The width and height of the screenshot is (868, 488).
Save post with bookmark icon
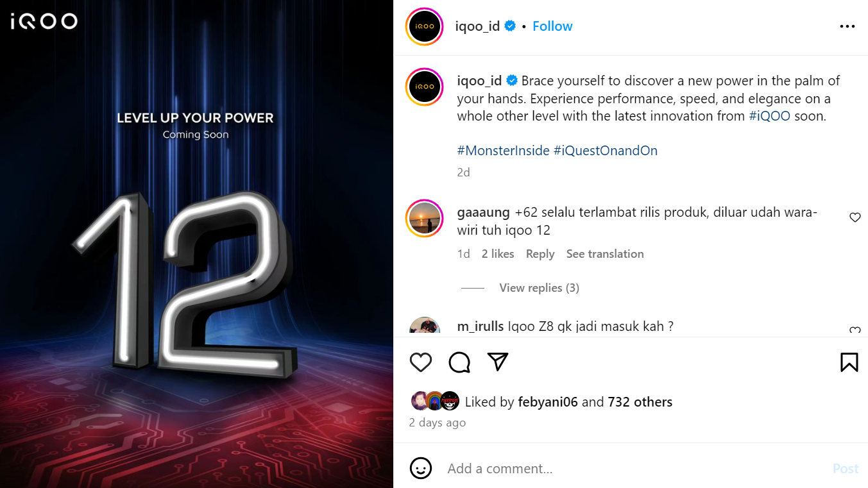tap(849, 362)
